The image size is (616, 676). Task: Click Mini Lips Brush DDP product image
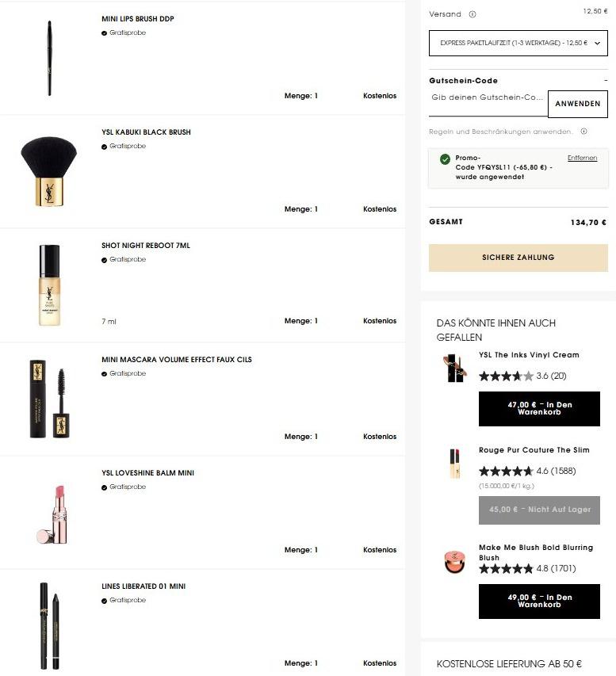(49, 58)
